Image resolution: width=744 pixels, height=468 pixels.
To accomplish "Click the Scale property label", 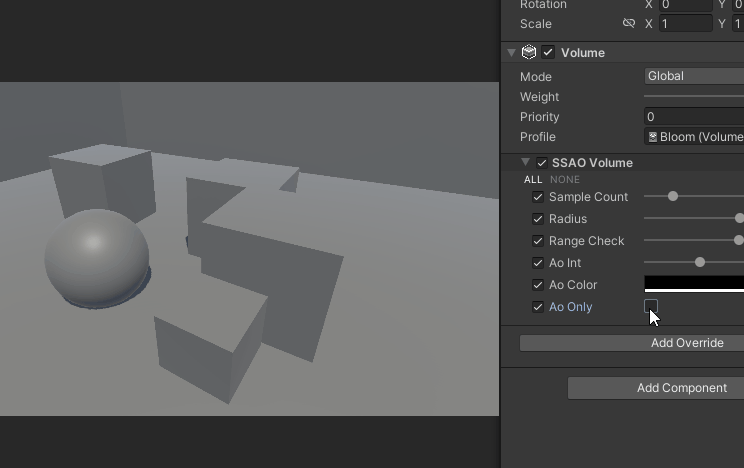I will [x=536, y=24].
